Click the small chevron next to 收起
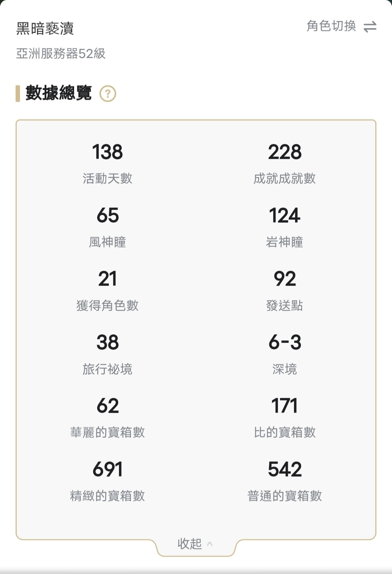The width and height of the screenshot is (392, 574). [209, 544]
